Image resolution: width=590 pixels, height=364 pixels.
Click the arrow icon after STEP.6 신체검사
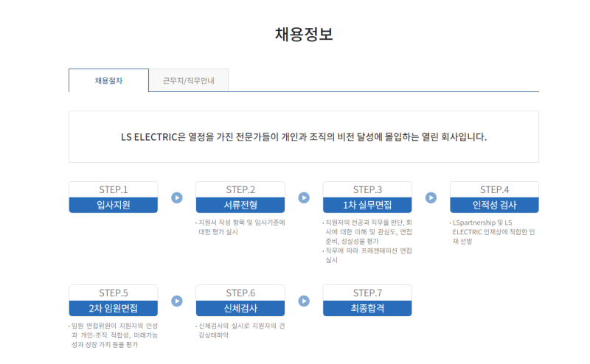pyautogui.click(x=304, y=301)
